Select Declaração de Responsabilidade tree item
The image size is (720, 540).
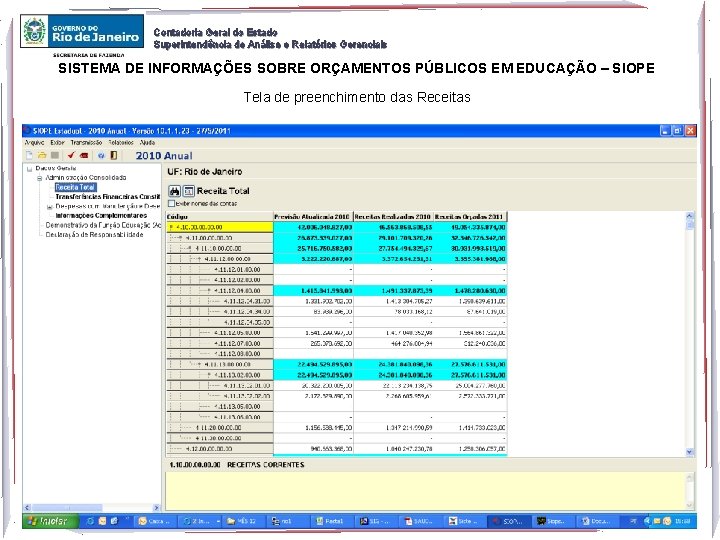[94, 235]
